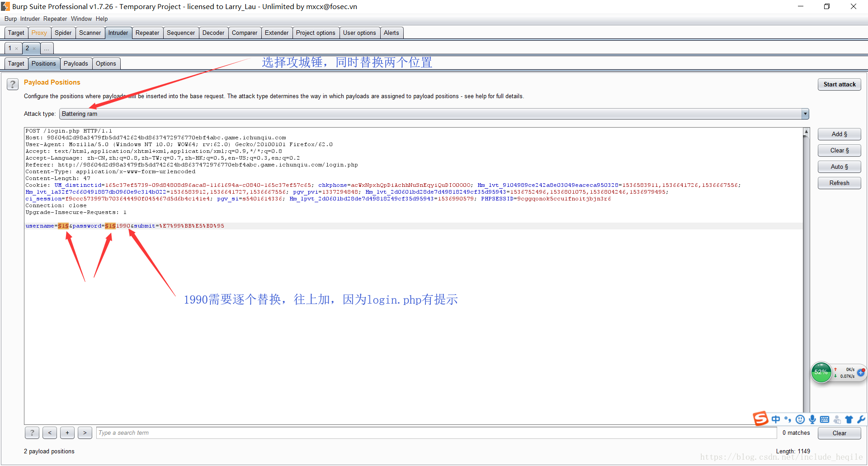The height and width of the screenshot is (466, 868).
Task: Open the Intruder menu
Action: click(x=30, y=19)
